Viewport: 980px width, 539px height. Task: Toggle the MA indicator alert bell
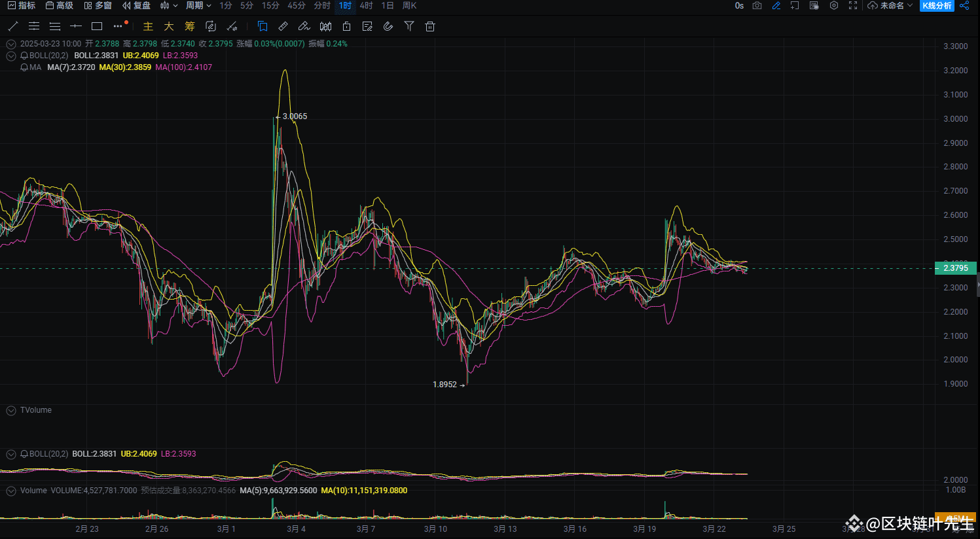point(24,67)
